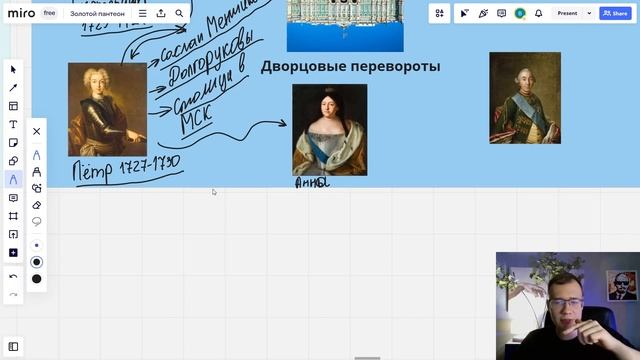Start presentation with Present button
Image resolution: width=640 pixels, height=360 pixels.
[567, 13]
